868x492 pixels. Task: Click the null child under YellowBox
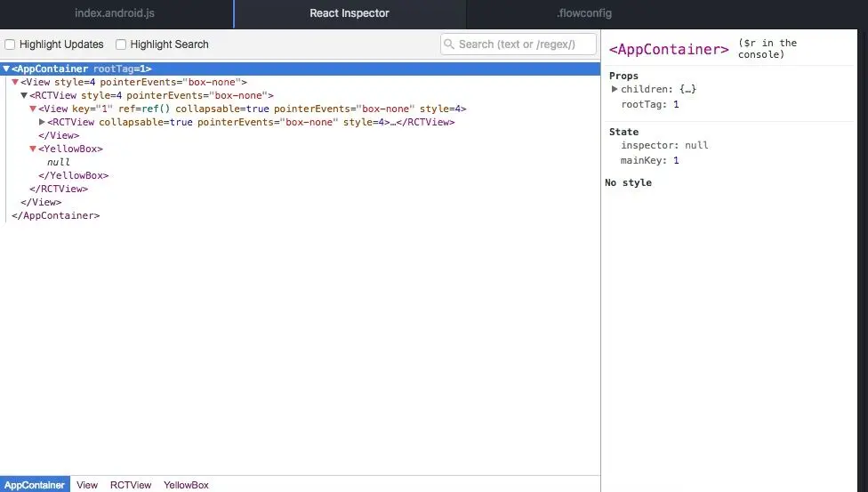59,162
